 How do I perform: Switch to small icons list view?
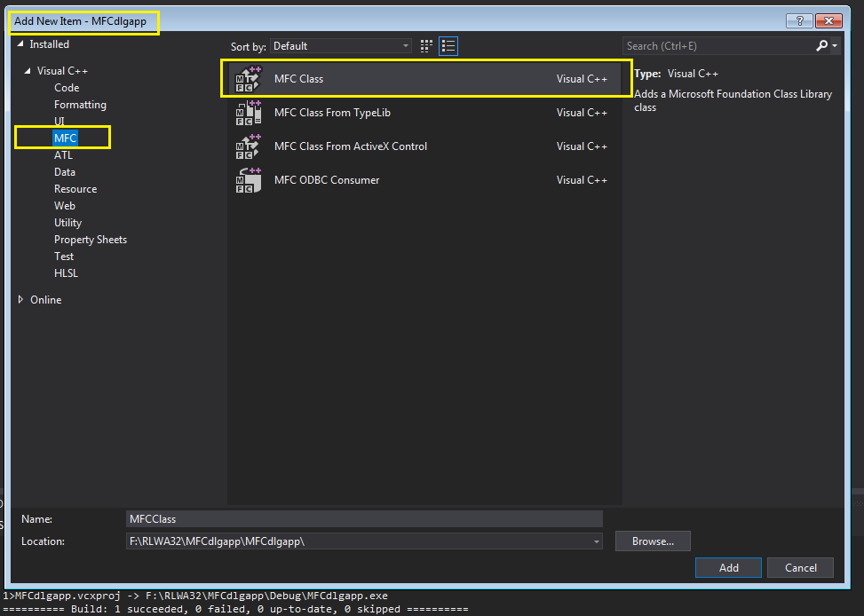(448, 46)
